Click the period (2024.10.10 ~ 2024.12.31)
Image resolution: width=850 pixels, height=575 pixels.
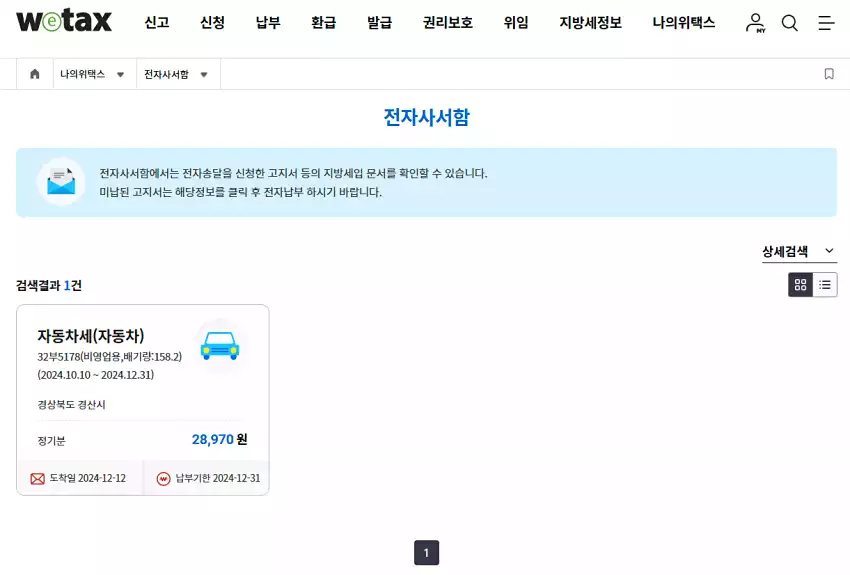point(95,375)
